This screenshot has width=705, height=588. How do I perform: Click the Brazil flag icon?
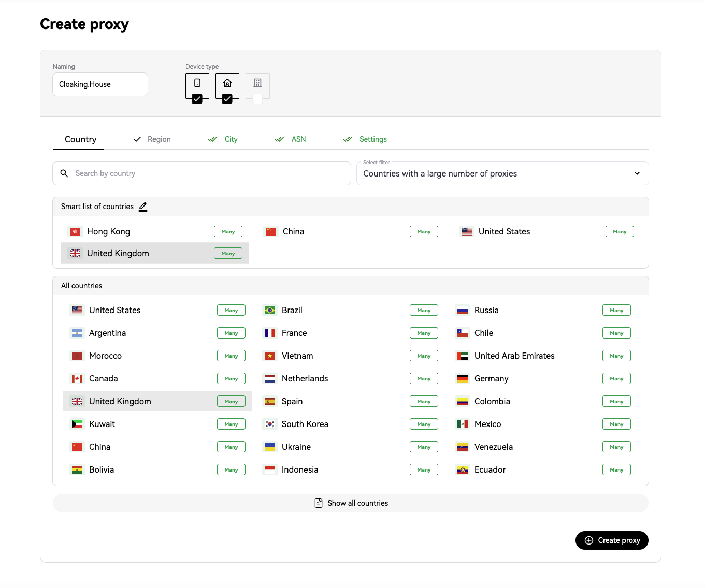[270, 310]
